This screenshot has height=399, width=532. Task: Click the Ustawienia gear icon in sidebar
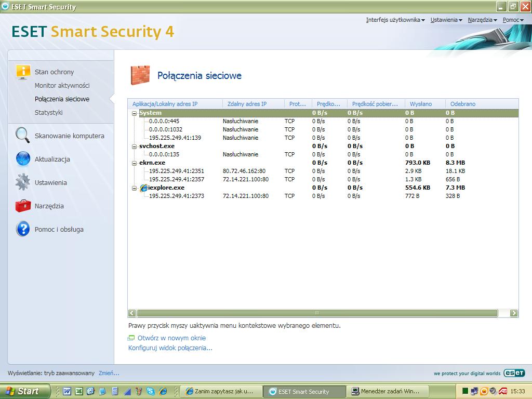(x=23, y=182)
